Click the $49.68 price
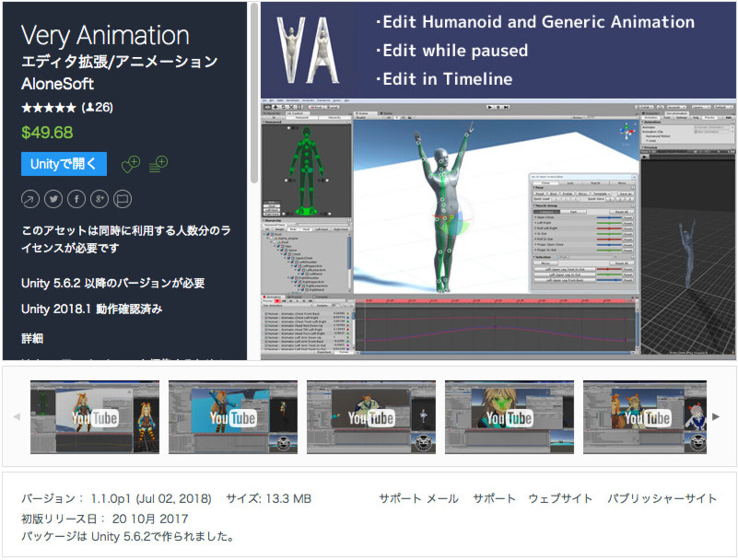The height and width of the screenshot is (560, 738). coord(47,133)
